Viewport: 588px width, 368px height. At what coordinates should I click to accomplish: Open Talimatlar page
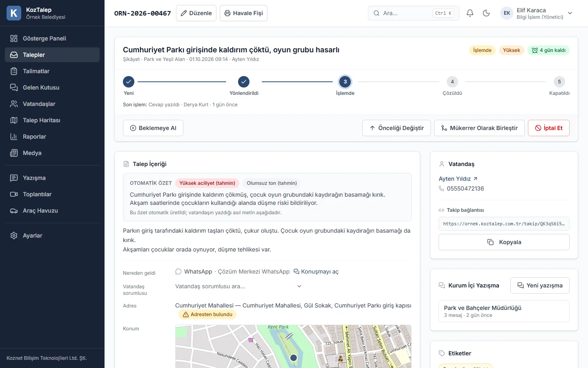pos(52,71)
